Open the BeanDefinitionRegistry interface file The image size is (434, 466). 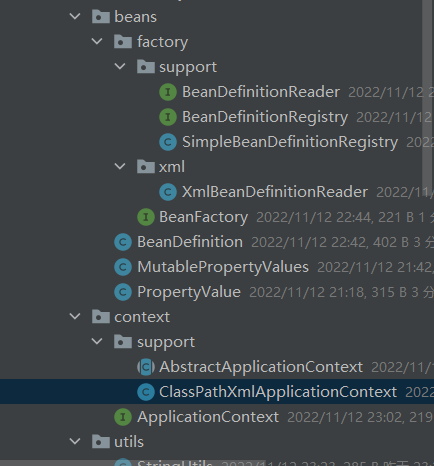pos(265,117)
